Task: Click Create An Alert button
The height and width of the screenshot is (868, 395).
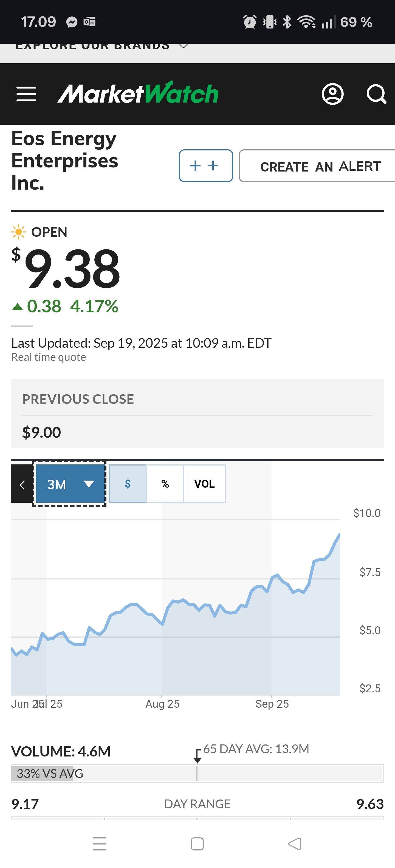Action: pyautogui.click(x=320, y=166)
